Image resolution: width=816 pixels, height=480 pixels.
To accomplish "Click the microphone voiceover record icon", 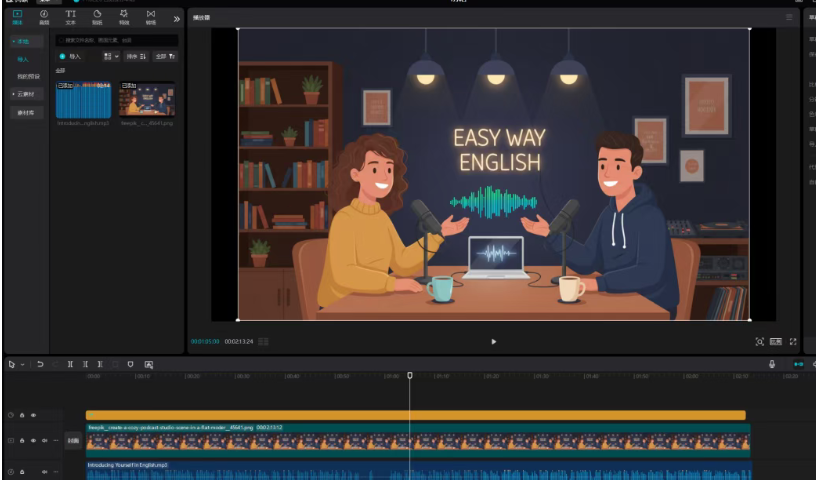I will (772, 365).
